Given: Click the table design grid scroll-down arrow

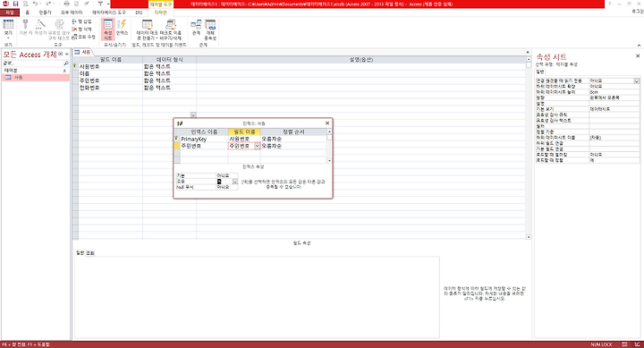Looking at the screenshot, I should tap(529, 237).
